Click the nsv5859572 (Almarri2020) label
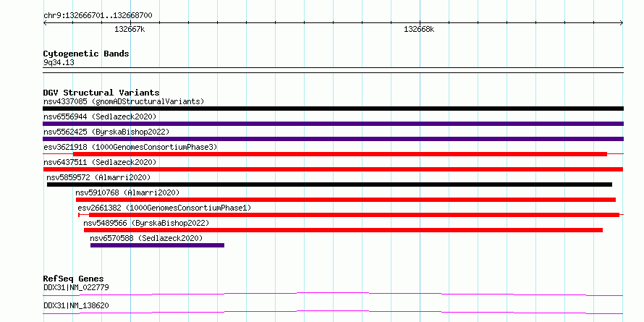This screenshot has width=644, height=322. click(x=98, y=177)
